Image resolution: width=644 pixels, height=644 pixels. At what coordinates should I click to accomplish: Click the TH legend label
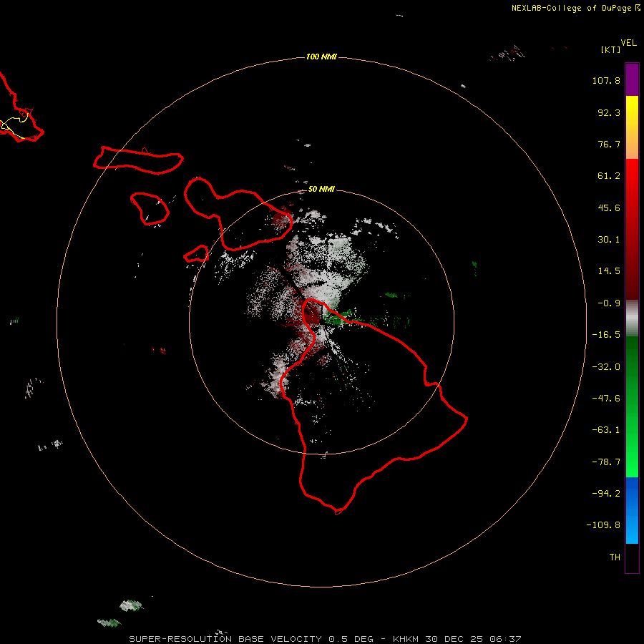coord(615,557)
